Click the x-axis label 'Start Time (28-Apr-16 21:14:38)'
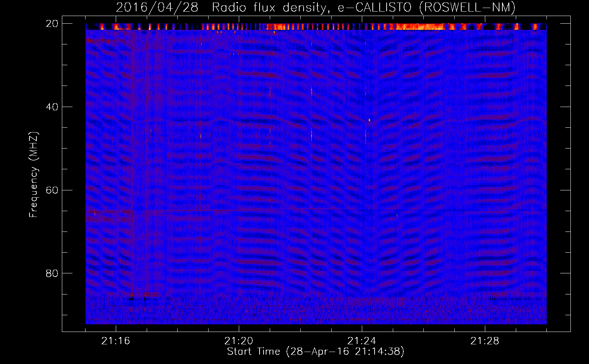589x364 pixels. click(316, 352)
